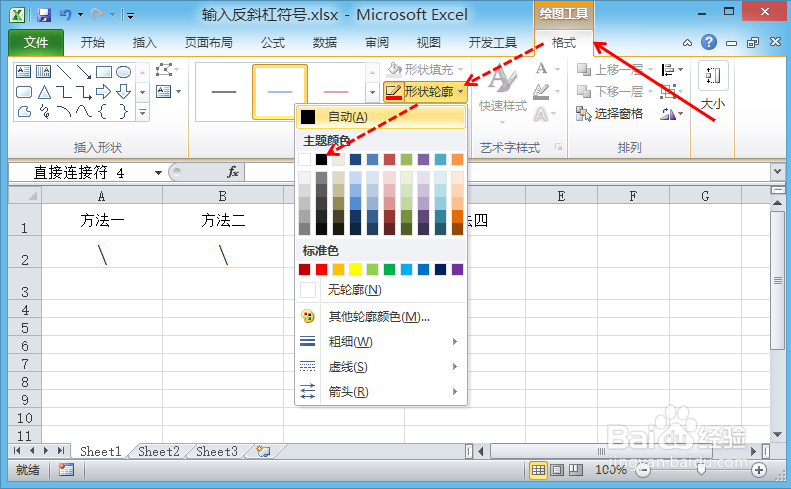The width and height of the screenshot is (791, 489).
Task: Expand the Name Box dropdown arrow
Action: pos(158,173)
